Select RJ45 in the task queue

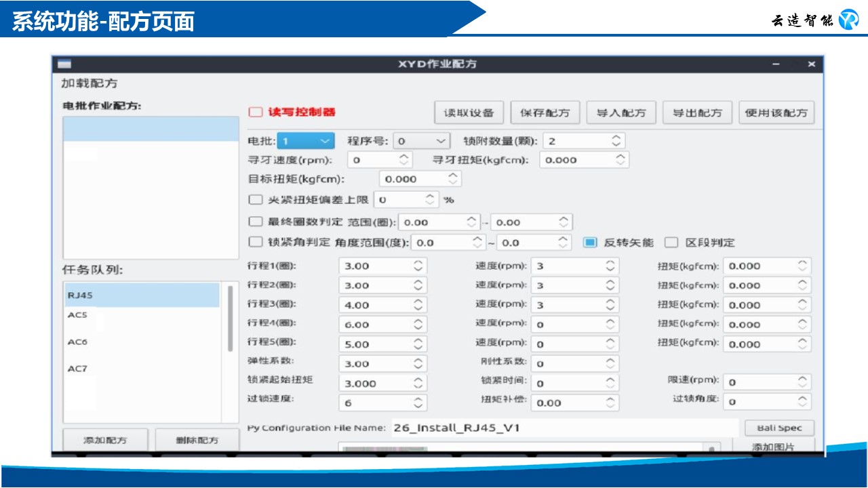point(141,296)
